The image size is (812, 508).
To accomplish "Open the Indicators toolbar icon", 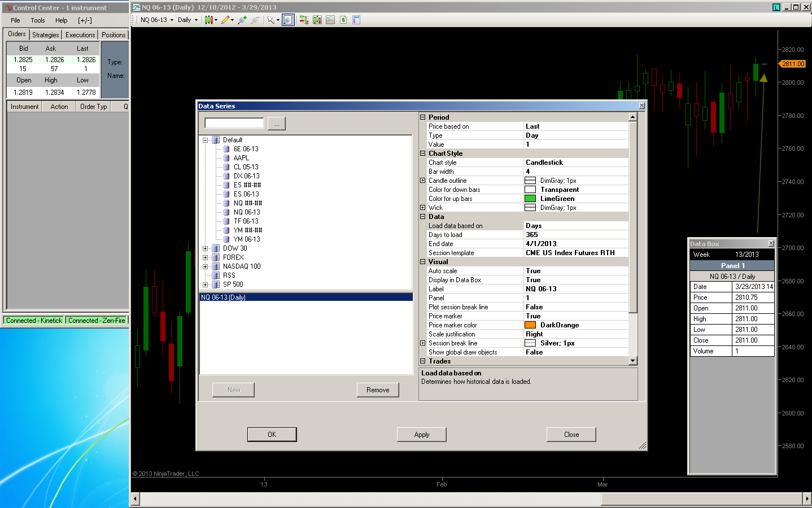I will click(330, 20).
